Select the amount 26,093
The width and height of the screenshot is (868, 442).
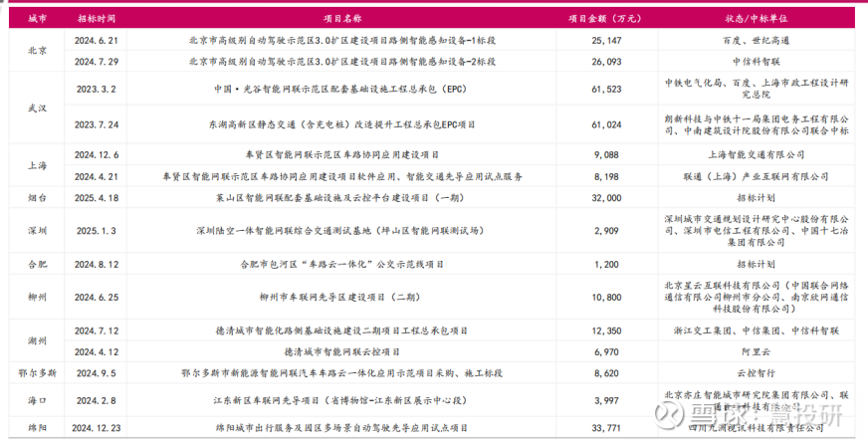pos(606,62)
